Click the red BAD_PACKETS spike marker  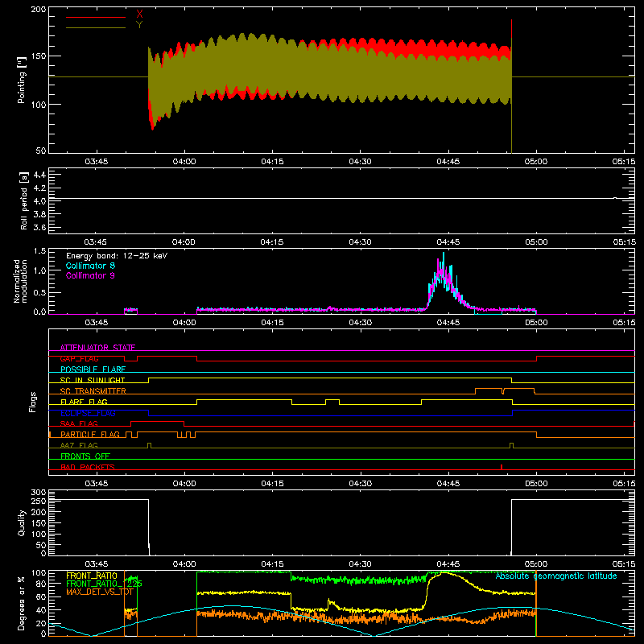(502, 467)
